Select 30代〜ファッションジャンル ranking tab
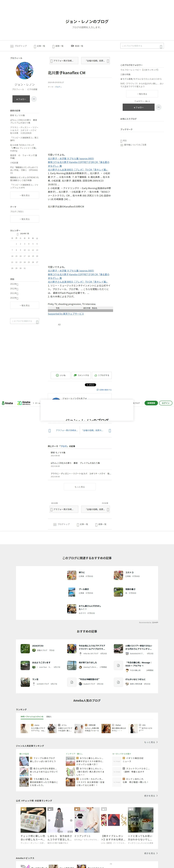Screen dimensions: 174x868 point(32,717)
